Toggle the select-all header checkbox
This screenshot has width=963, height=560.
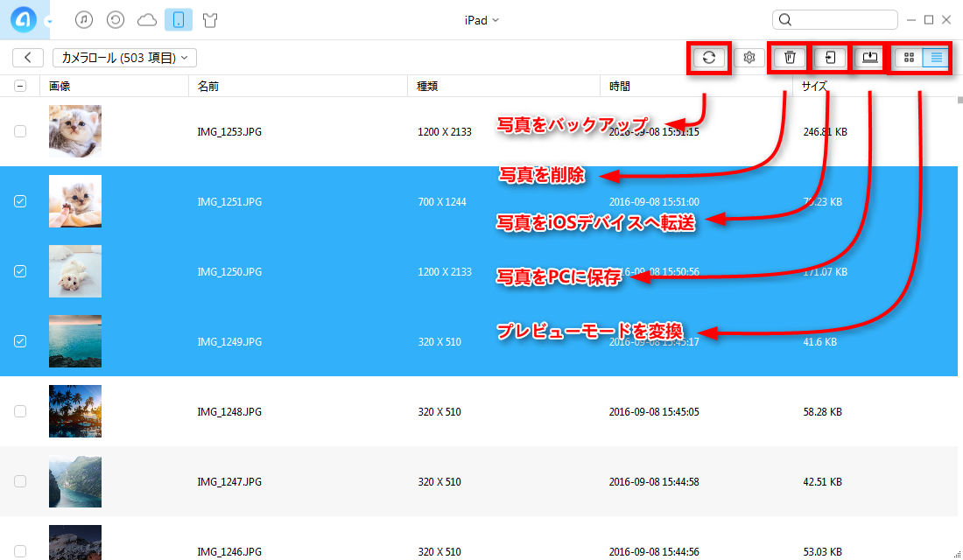[x=20, y=86]
